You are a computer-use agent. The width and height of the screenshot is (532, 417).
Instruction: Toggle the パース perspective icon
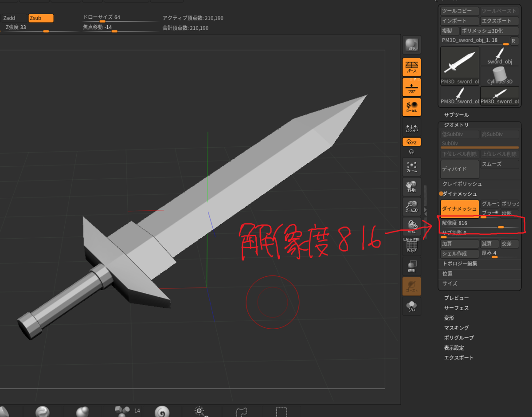tap(412, 67)
